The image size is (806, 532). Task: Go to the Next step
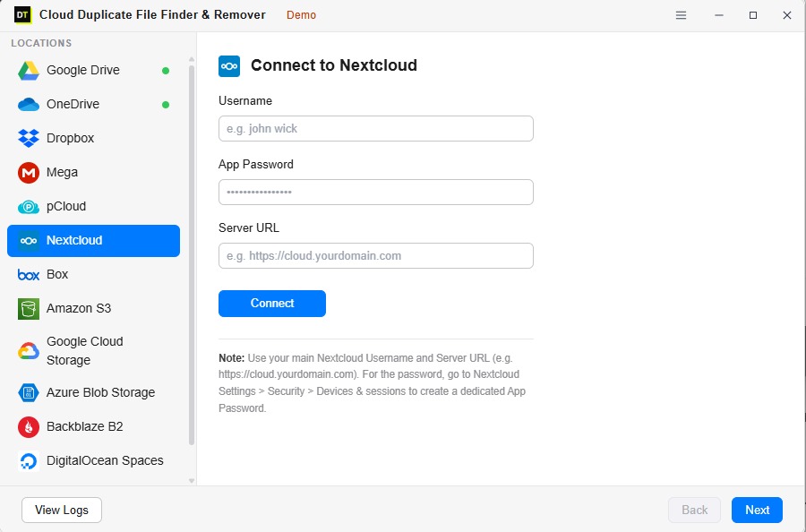pos(757,510)
